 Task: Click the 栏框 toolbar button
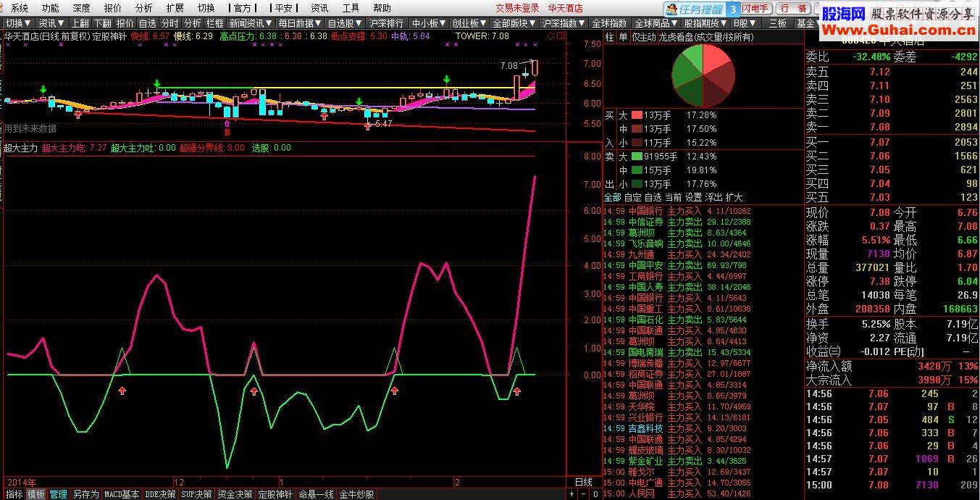(x=214, y=23)
